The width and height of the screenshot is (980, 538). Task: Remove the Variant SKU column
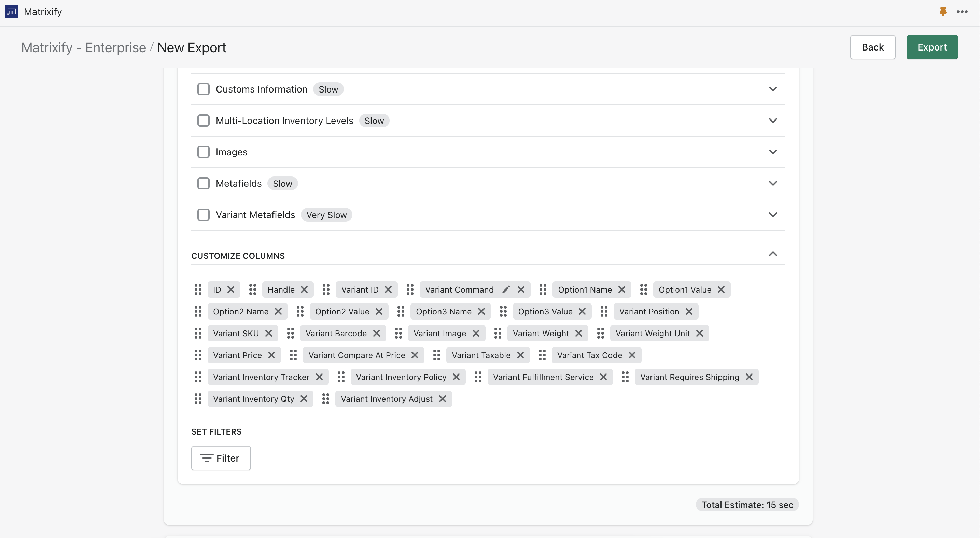click(x=269, y=334)
